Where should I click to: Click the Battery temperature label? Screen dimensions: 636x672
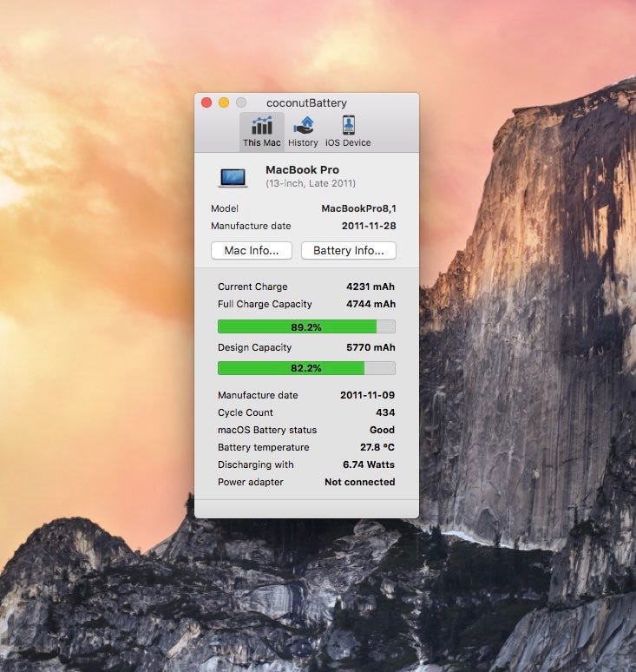264,447
